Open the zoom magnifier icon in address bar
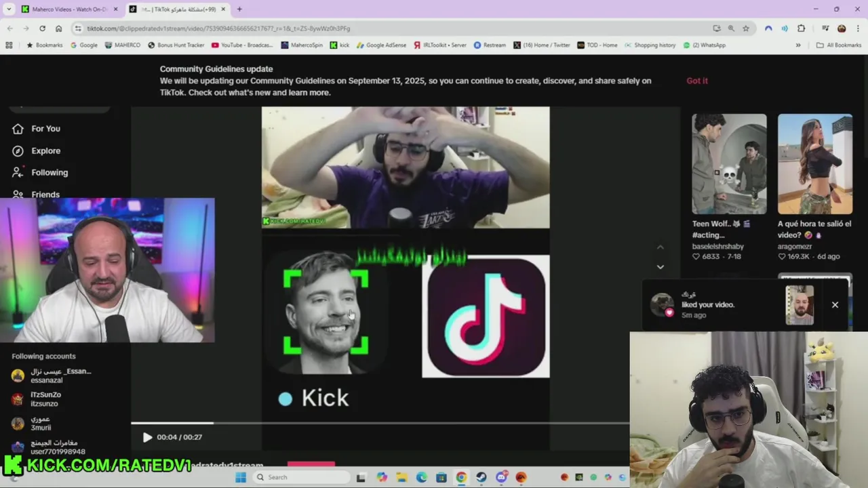This screenshot has height=488, width=868. click(731, 28)
